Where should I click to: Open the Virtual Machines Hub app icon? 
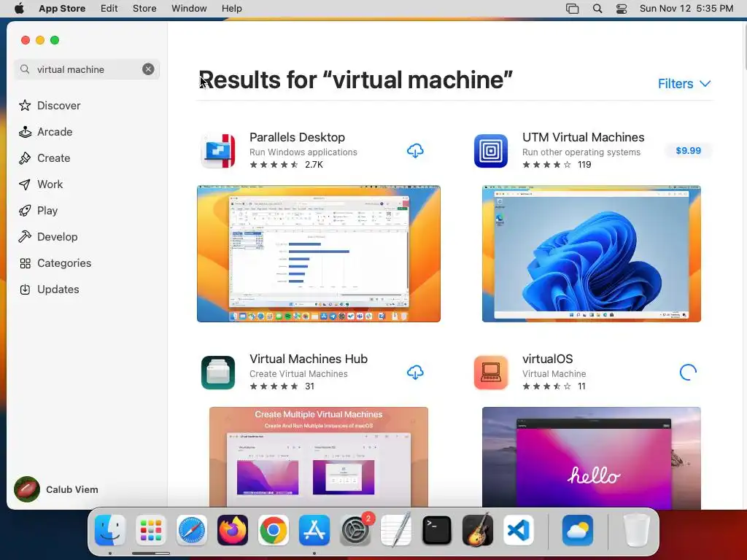[x=218, y=373]
